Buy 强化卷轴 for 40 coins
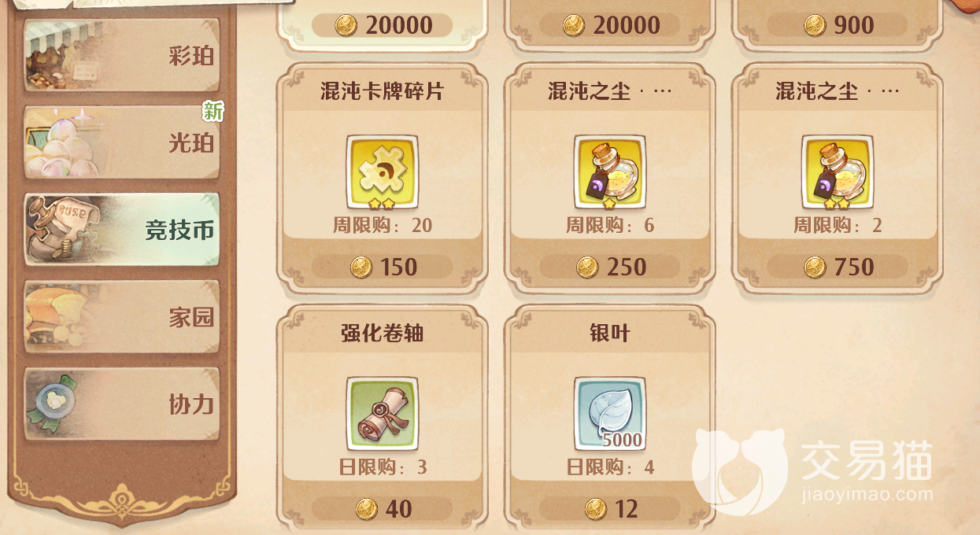The image size is (980, 535). tap(383, 509)
